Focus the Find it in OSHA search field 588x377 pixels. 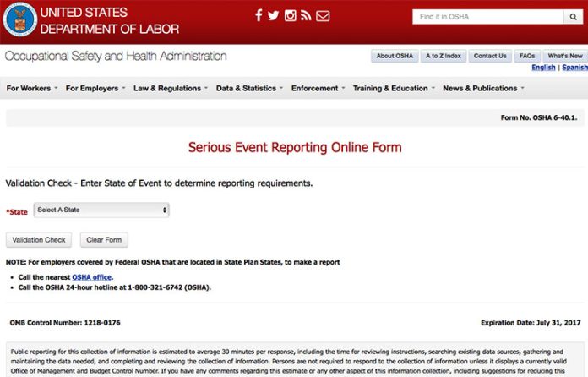487,17
